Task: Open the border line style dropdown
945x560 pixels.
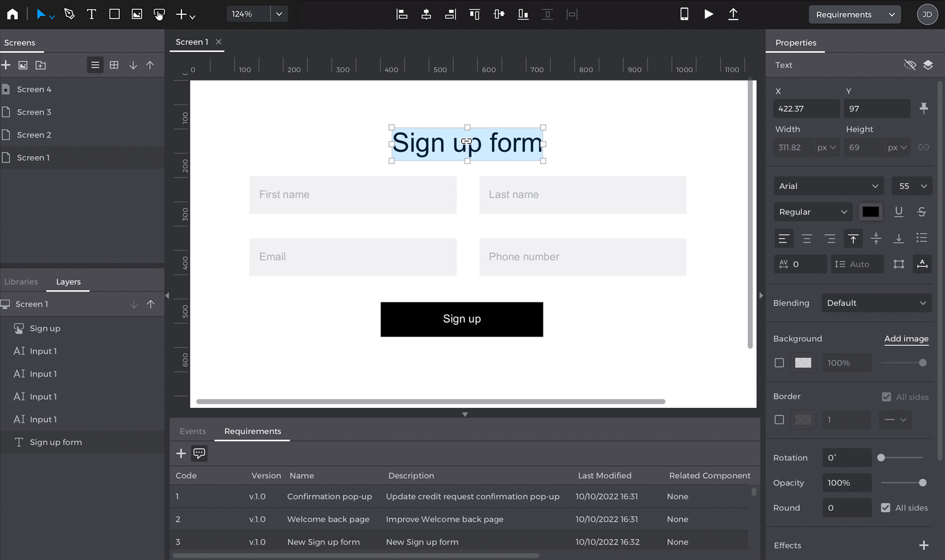Action: pos(895,420)
